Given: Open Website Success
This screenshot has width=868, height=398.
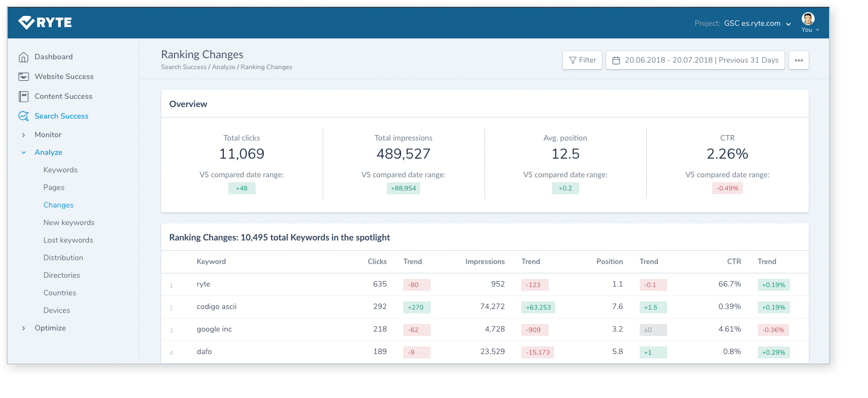Looking at the screenshot, I should pos(64,77).
